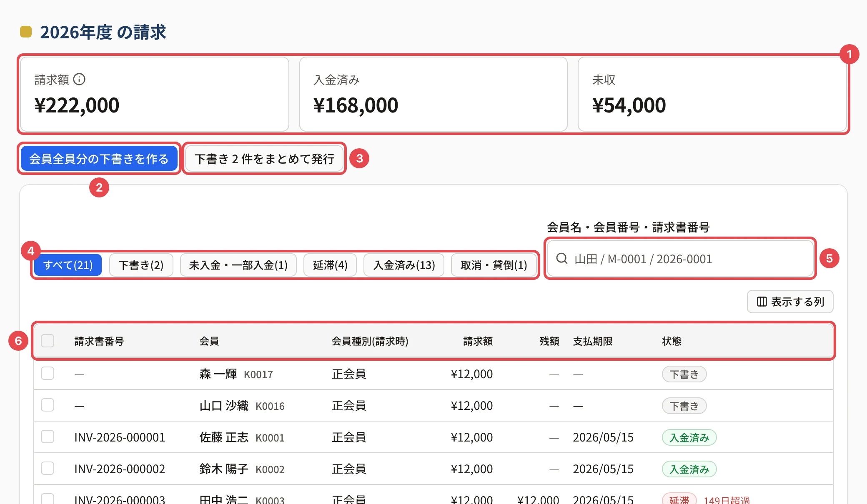Click member number K0001

(x=270, y=438)
